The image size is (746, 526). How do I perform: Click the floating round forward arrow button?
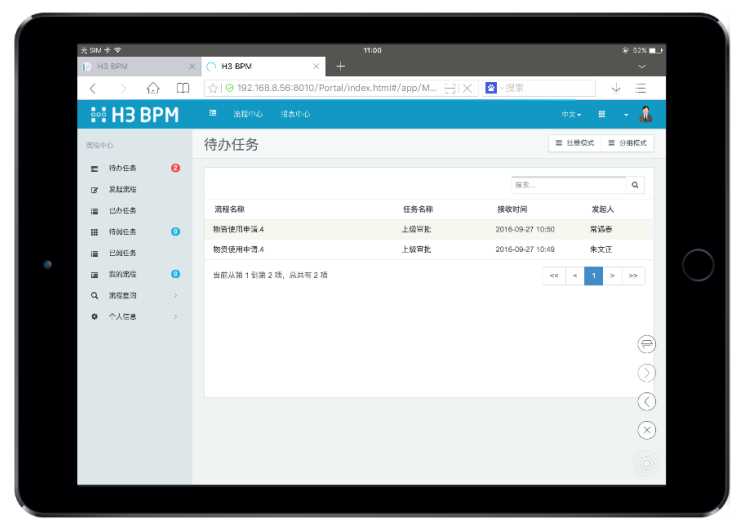(647, 373)
